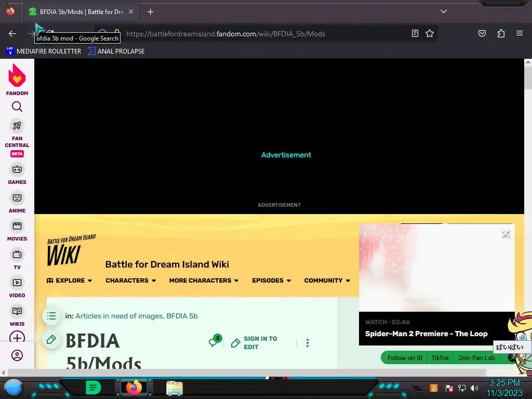The width and height of the screenshot is (532, 399).
Task: Open the Video sidebar icon
Action: tap(17, 283)
